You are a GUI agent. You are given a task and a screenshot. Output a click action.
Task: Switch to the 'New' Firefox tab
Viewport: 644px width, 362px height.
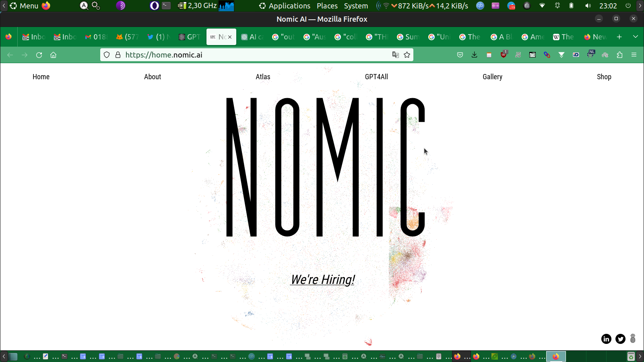[x=595, y=37]
